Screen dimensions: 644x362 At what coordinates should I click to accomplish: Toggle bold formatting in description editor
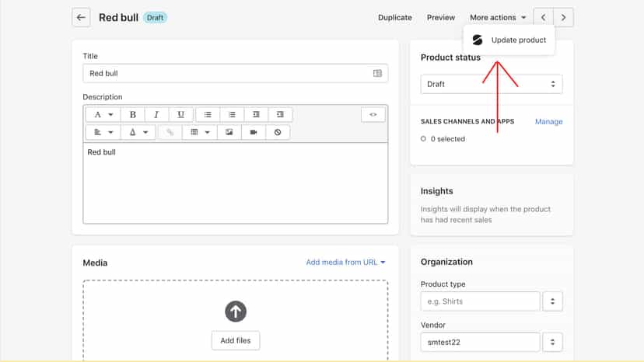133,114
